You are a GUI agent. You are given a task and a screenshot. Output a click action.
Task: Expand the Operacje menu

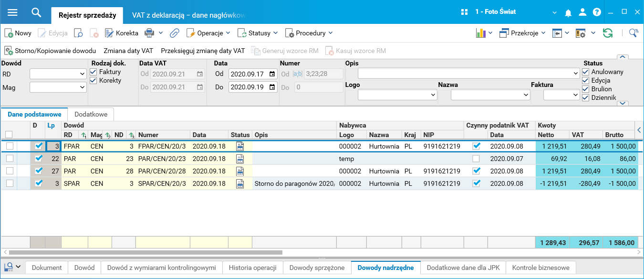(x=208, y=33)
